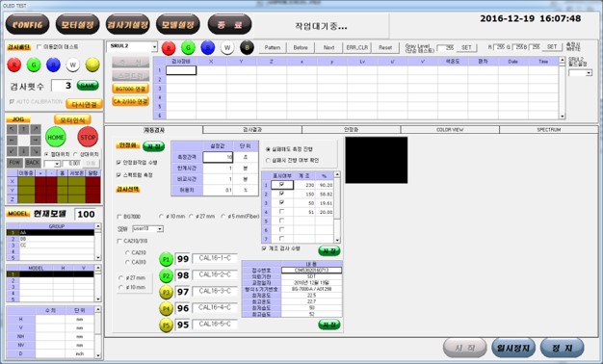Screen dimensions: 603x364
Task: Click the up arrow jog button
Action: [24, 130]
